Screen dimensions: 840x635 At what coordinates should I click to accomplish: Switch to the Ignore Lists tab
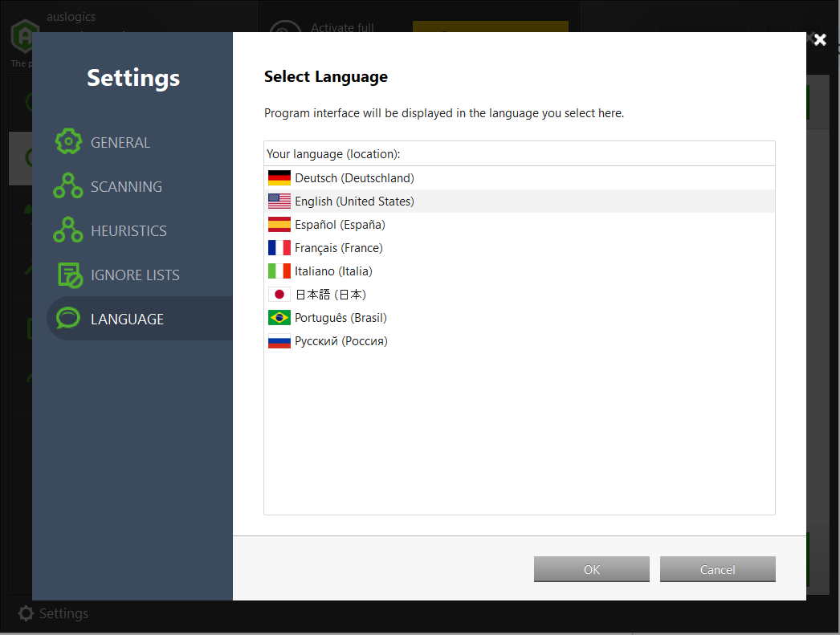(x=137, y=275)
